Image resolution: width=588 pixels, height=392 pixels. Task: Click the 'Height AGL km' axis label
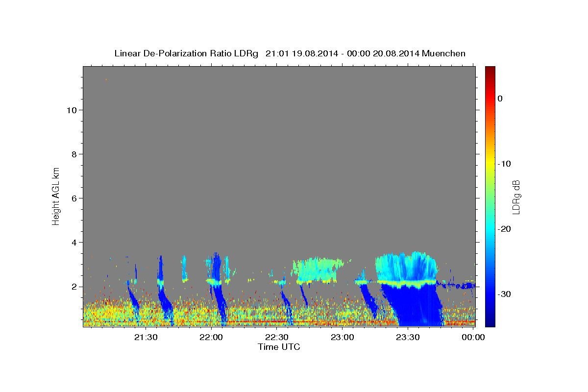point(56,196)
